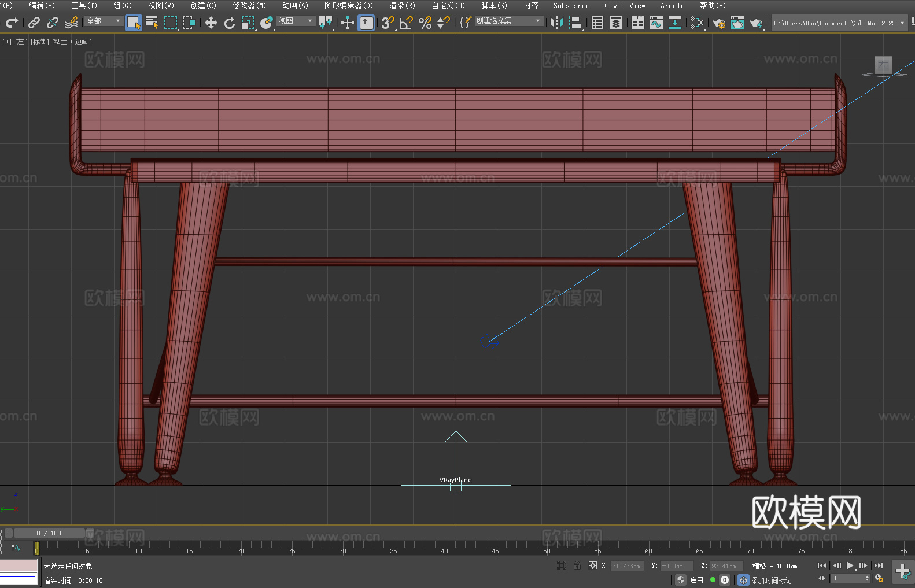This screenshot has width=915, height=588.
Task: Select the Move tool in toolbar
Action: 211,23
